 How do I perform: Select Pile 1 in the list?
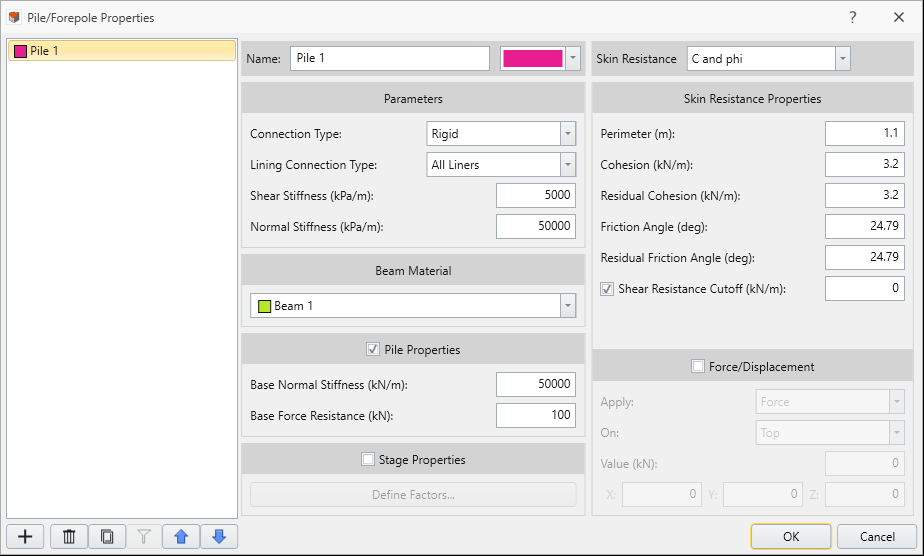[121, 51]
